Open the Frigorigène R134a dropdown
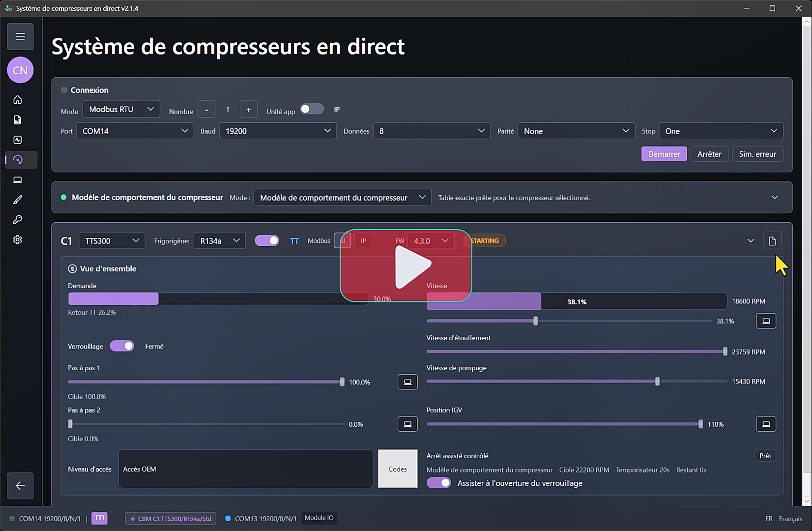This screenshot has height=531, width=812. pyautogui.click(x=220, y=240)
